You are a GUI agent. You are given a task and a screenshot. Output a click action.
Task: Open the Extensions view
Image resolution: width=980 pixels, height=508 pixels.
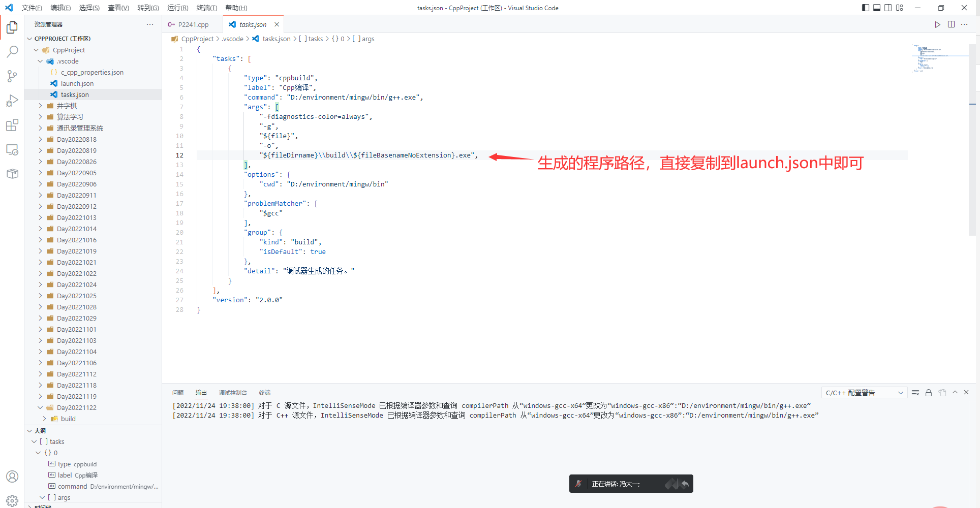click(x=12, y=125)
